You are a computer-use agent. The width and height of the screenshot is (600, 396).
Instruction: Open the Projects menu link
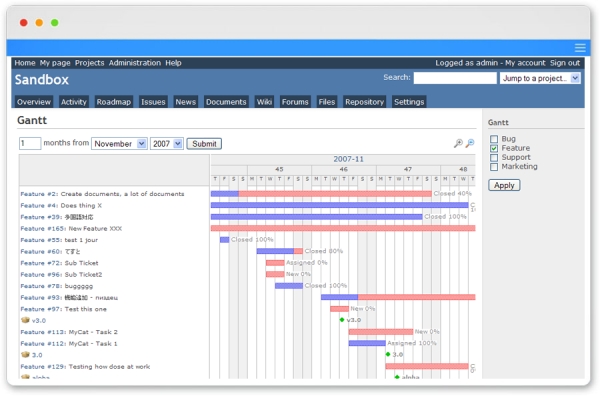90,63
